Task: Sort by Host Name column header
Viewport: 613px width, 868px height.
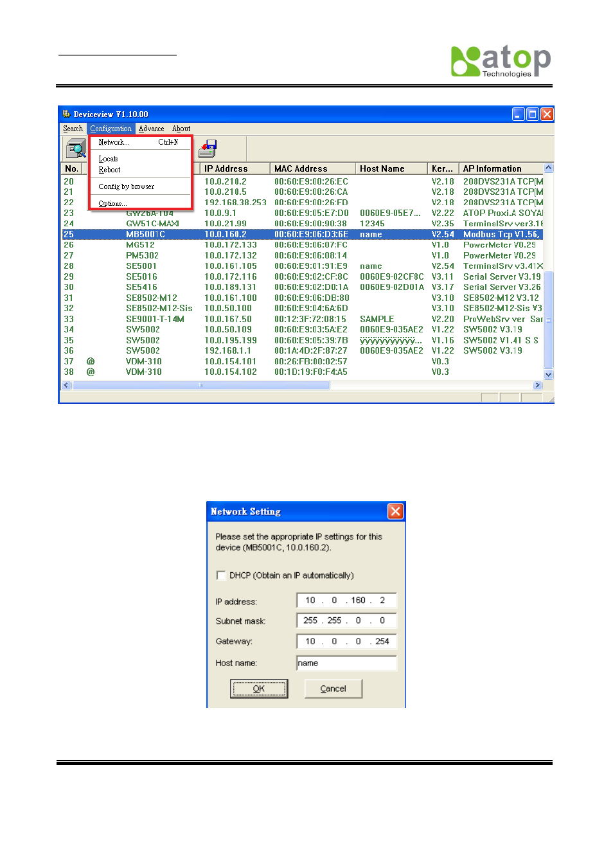Action: (x=391, y=168)
